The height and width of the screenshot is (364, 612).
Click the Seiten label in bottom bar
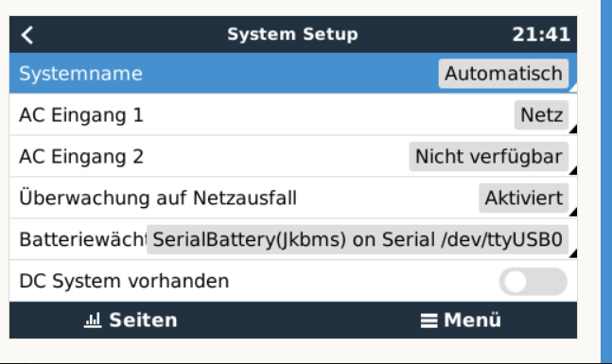pyautogui.click(x=143, y=321)
